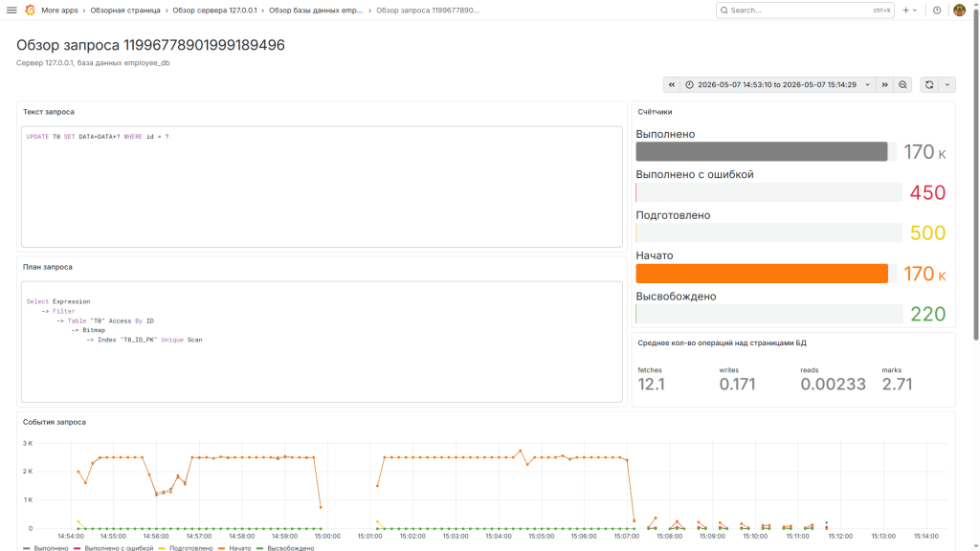The height and width of the screenshot is (551, 980).
Task: Open the Среднее кол-во операций panel title
Action: pos(722,343)
